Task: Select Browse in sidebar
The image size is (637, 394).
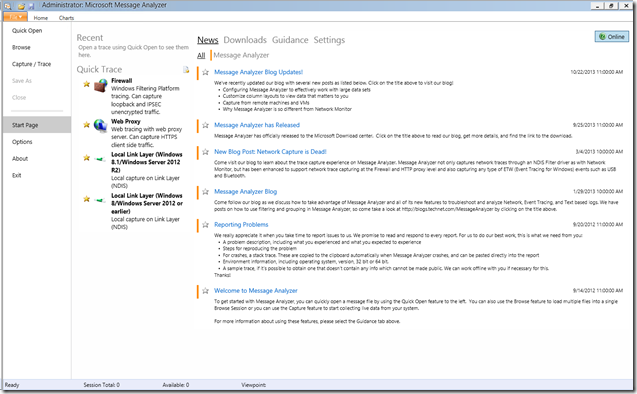Action: 21,47
